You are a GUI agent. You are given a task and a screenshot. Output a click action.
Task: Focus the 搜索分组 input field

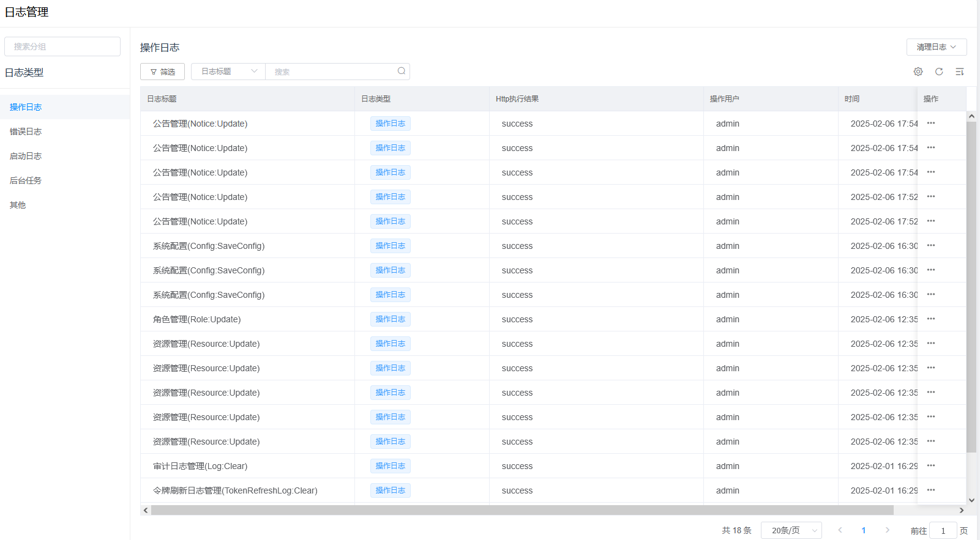tap(62, 46)
